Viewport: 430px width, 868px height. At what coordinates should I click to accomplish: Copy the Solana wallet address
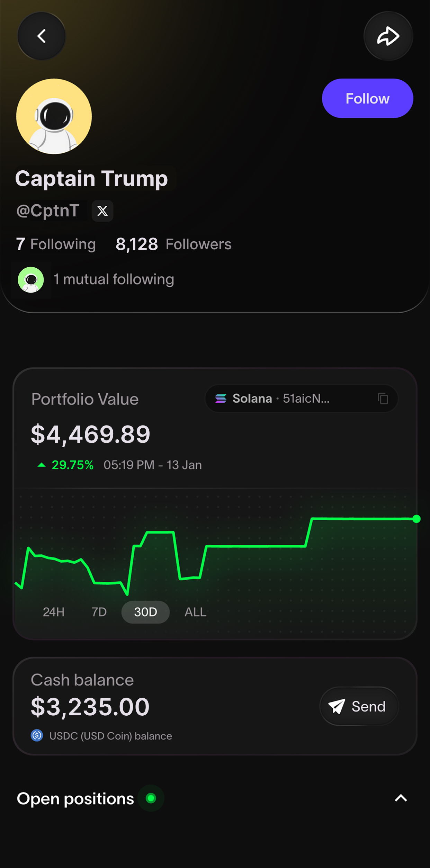click(383, 399)
